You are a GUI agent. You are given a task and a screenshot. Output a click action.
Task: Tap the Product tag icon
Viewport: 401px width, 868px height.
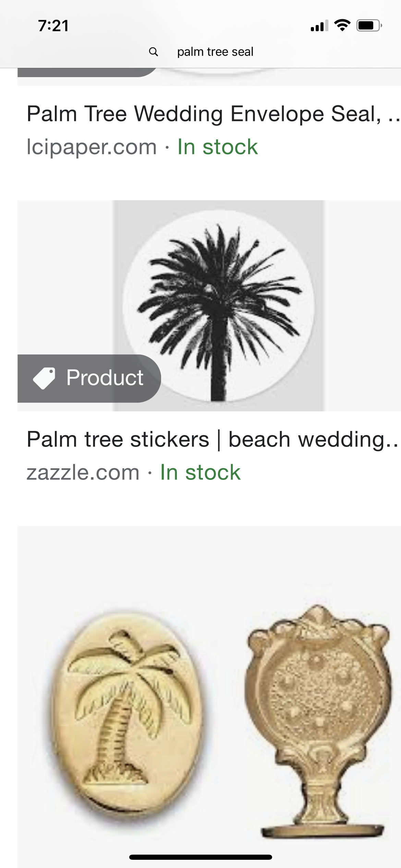click(x=44, y=378)
